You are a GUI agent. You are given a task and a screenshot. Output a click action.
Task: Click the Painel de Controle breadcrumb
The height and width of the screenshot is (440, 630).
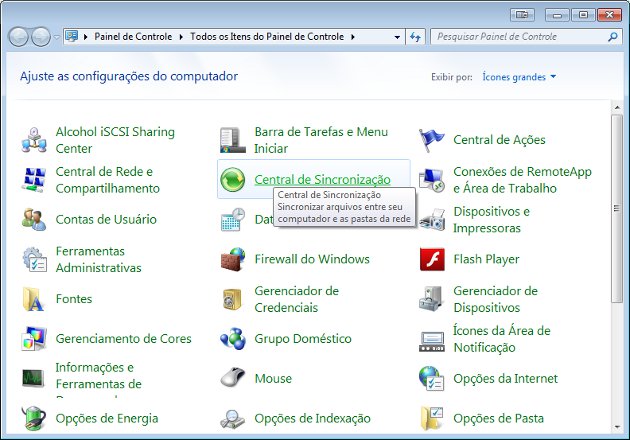click(x=133, y=37)
